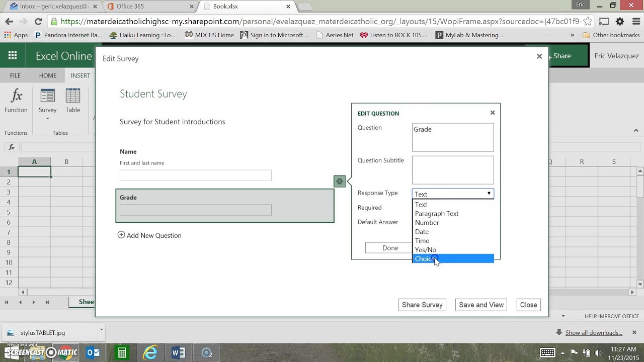Open the Haiku Learning bookmark
Screen dimensions: 644x362
point(142,35)
